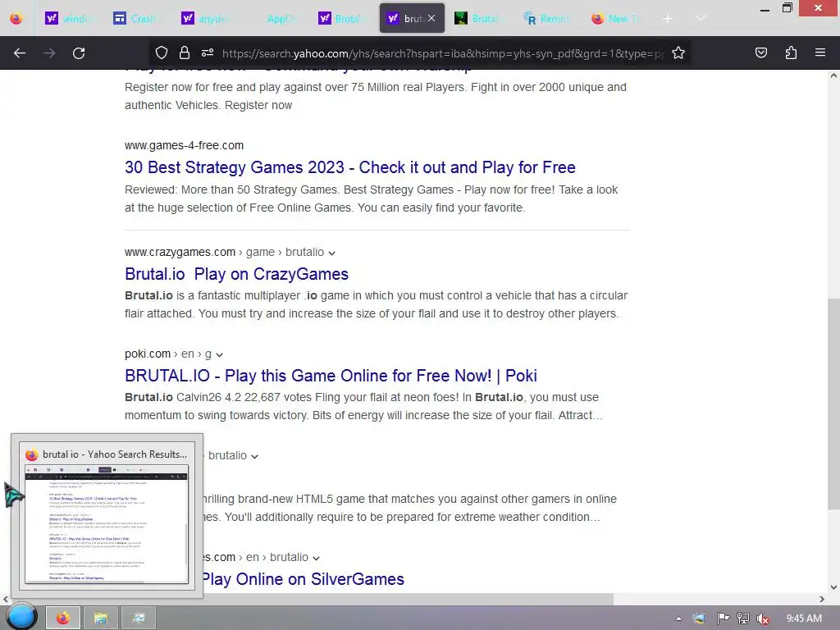This screenshot has width=840, height=630.
Task: Close the active 'brut' tab
Action: coord(431,18)
